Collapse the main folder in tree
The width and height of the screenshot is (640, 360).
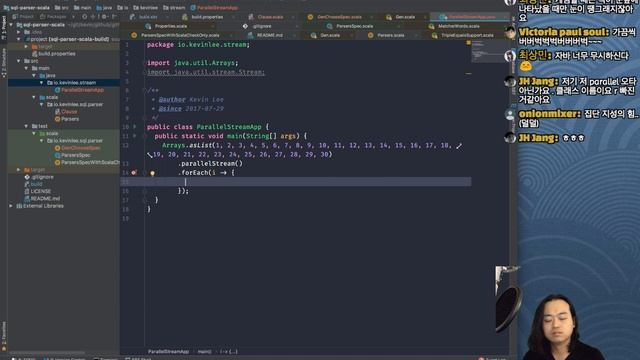(27, 68)
